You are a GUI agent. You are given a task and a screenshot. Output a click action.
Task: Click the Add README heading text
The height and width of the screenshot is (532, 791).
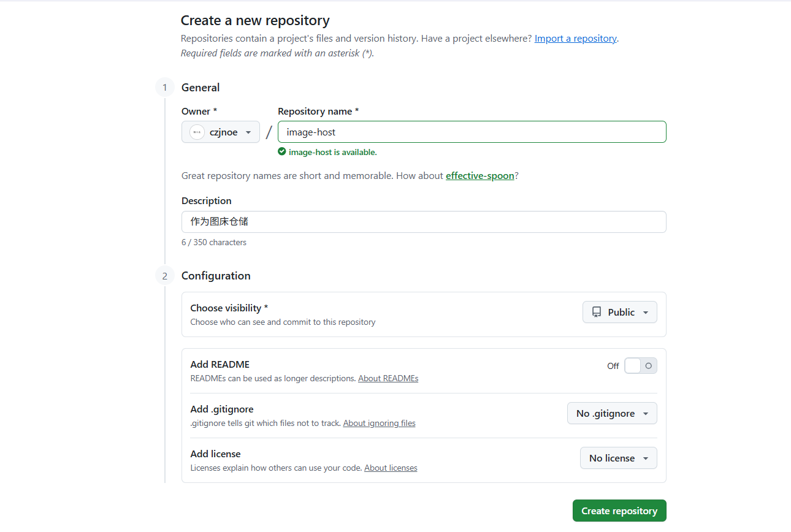tap(220, 365)
